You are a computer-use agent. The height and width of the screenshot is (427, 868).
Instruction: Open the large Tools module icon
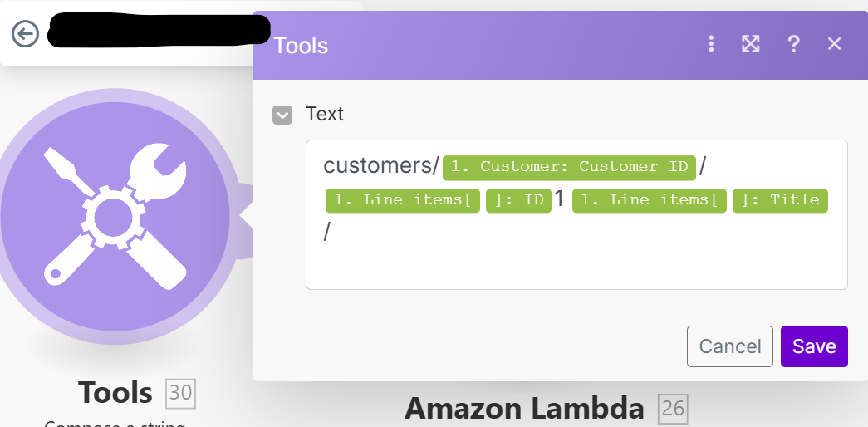[116, 218]
